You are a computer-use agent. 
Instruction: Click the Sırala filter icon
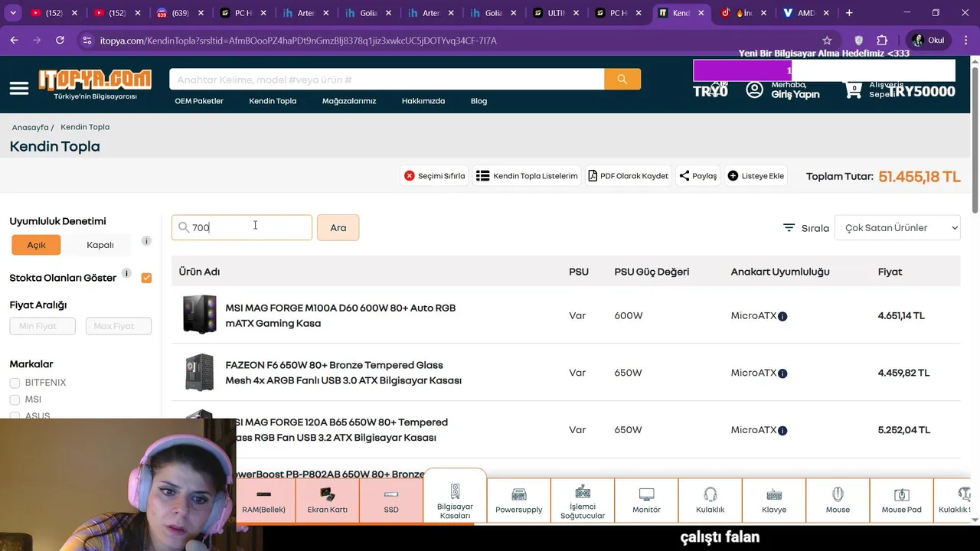click(x=789, y=227)
